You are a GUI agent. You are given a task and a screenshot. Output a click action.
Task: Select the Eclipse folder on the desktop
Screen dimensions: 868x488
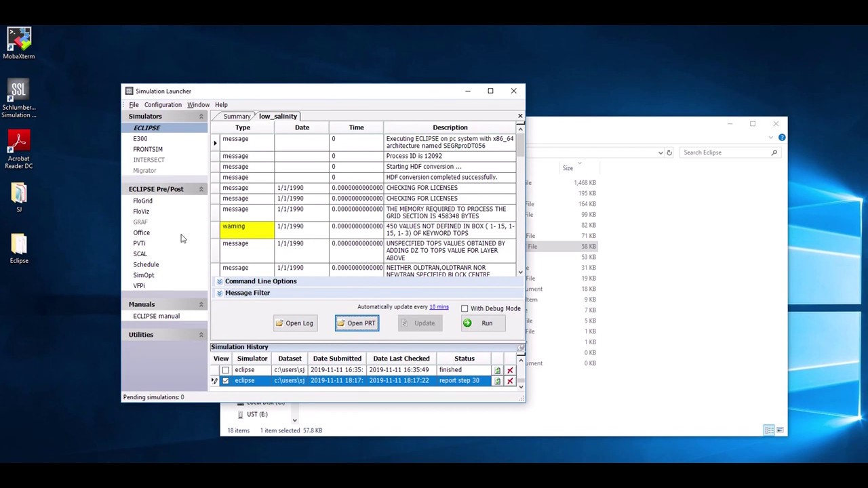click(19, 248)
